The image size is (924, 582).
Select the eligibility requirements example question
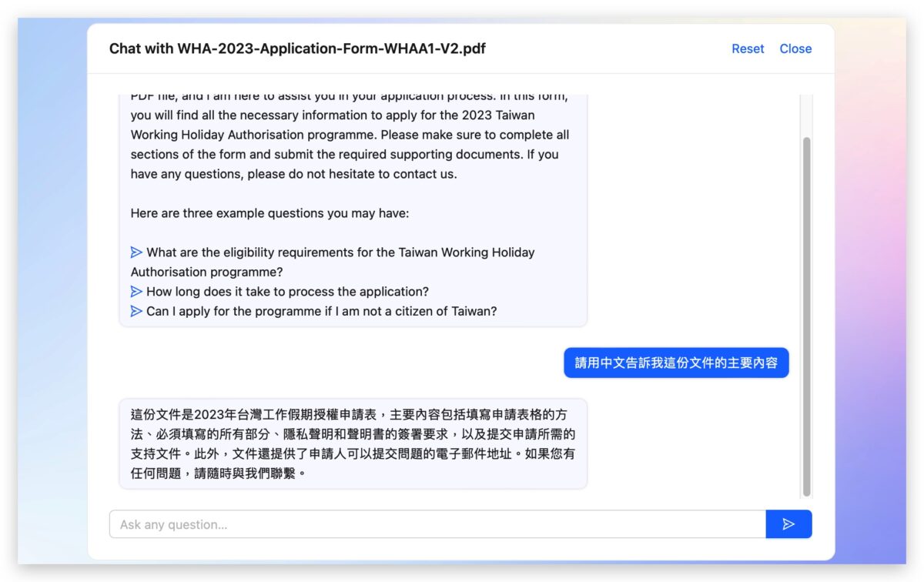(333, 262)
